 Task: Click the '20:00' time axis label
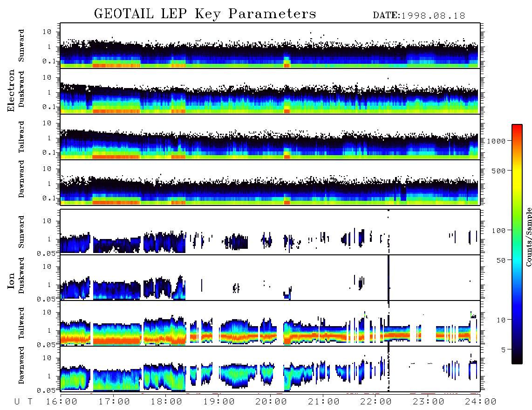(271, 402)
